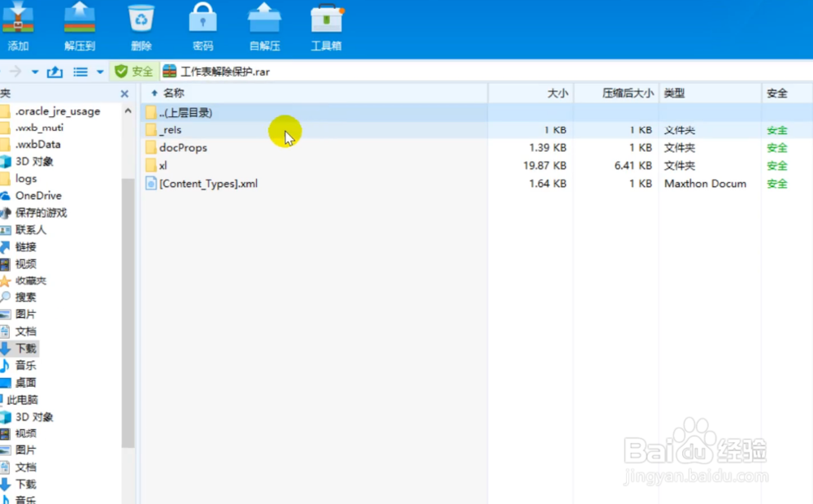Select 链接 in the folder tree
Image resolution: width=813 pixels, height=504 pixels.
click(x=25, y=247)
